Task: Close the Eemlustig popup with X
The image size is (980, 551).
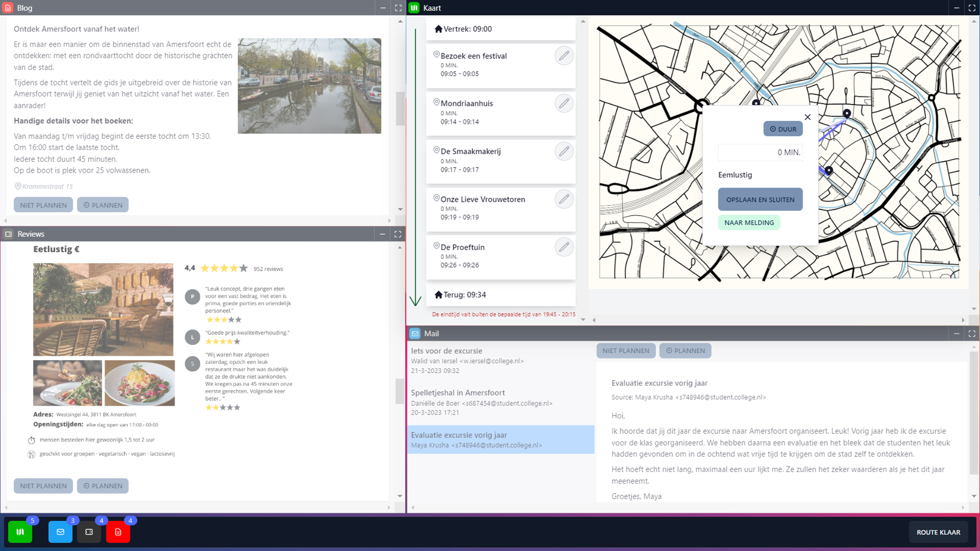Action: (x=808, y=117)
